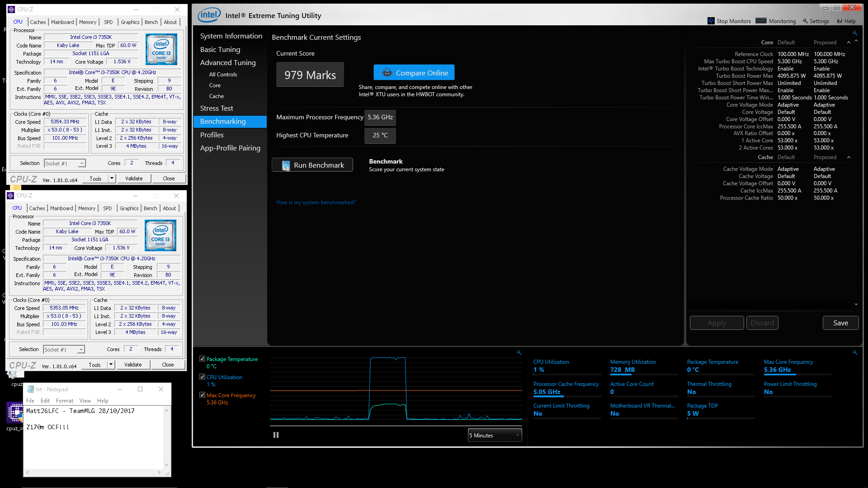Open Profiles in XTU sidebar
The width and height of the screenshot is (868, 488).
click(x=212, y=135)
